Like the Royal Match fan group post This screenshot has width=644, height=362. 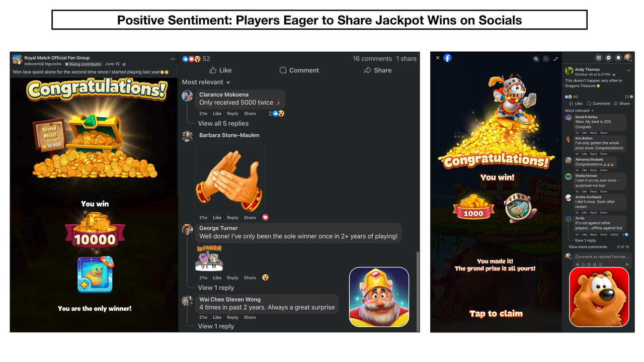[220, 70]
